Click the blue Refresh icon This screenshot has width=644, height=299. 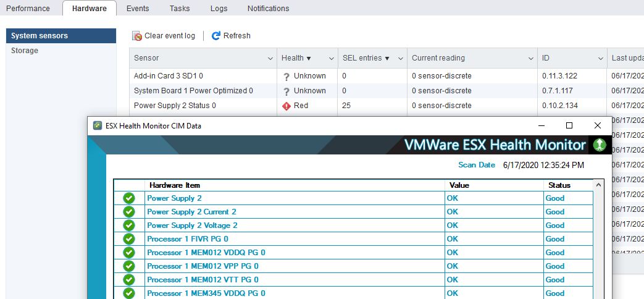(x=216, y=36)
